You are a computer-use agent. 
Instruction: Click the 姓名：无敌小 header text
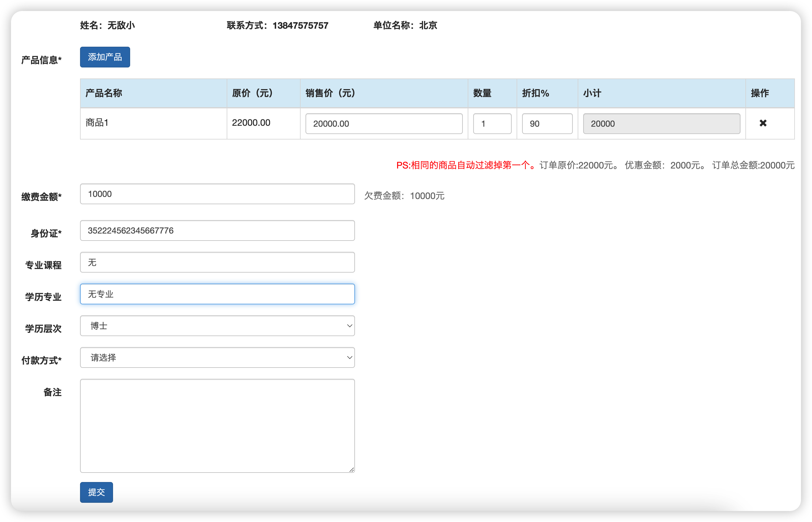pyautogui.click(x=108, y=25)
